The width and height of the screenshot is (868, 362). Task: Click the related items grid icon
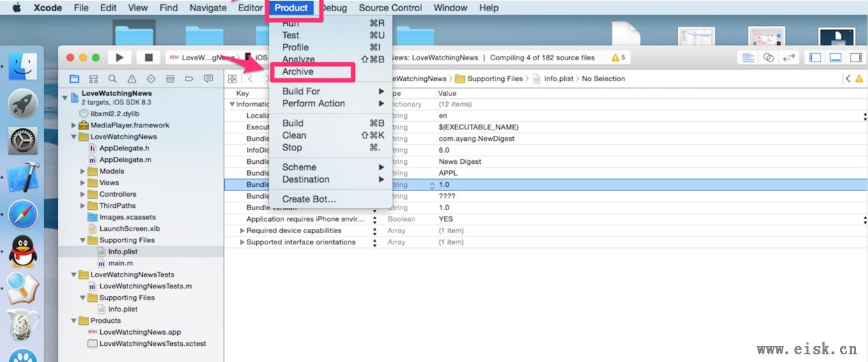coord(232,79)
